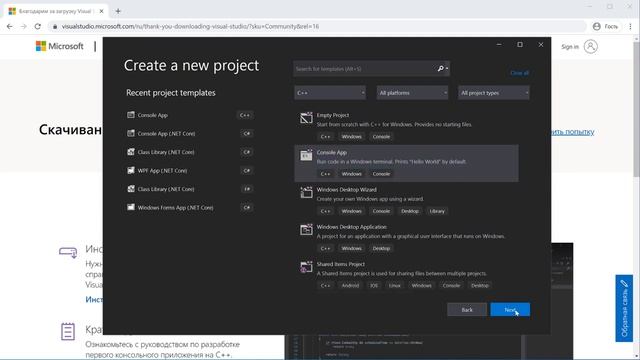
Task: Click the Обратная связь feedback button
Action: [x=624, y=308]
